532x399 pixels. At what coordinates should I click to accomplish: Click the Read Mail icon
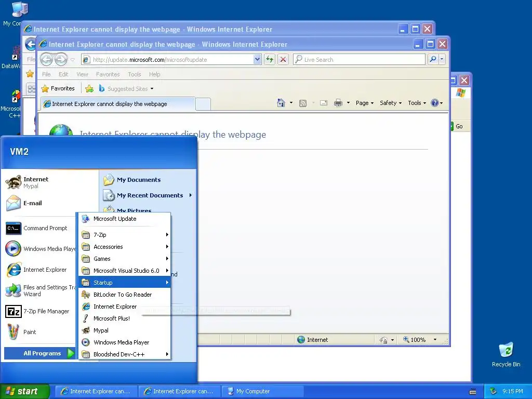324,103
